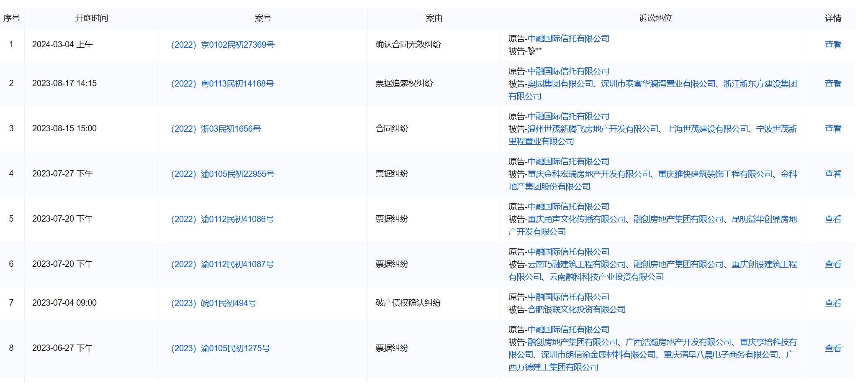
Task: Visit the 温州世茂新腾飞房地产开发有限公司 company link
Action: 593,129
